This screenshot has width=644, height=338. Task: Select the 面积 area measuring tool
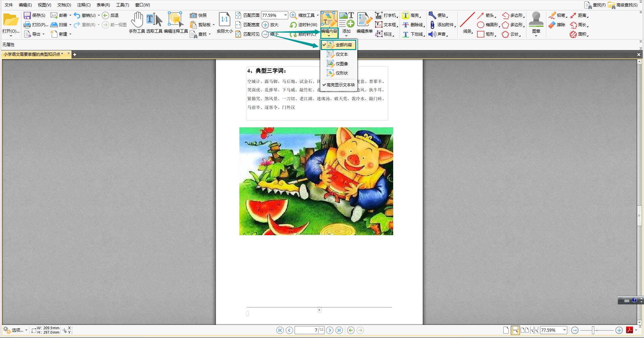pyautogui.click(x=580, y=34)
